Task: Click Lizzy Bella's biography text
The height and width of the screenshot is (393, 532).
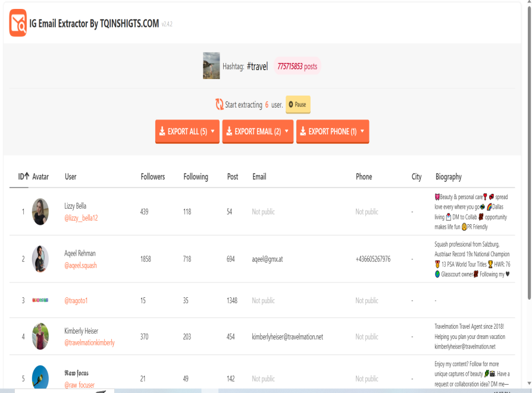Action: pos(472,212)
